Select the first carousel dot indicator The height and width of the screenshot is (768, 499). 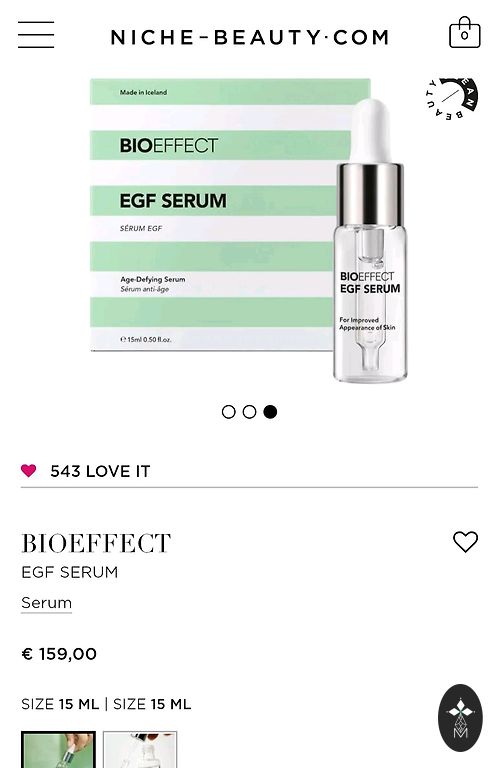[x=228, y=412]
